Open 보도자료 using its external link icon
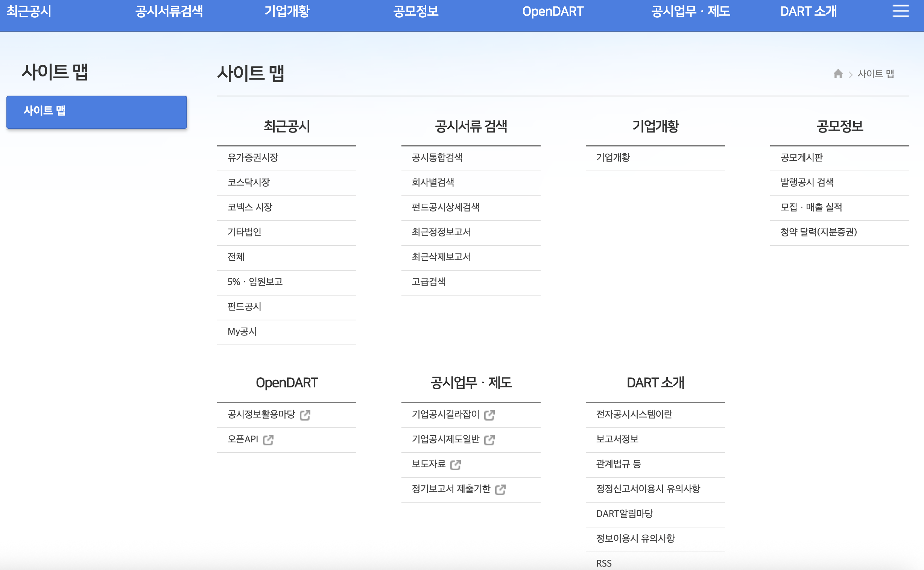The width and height of the screenshot is (924, 570). click(x=456, y=465)
